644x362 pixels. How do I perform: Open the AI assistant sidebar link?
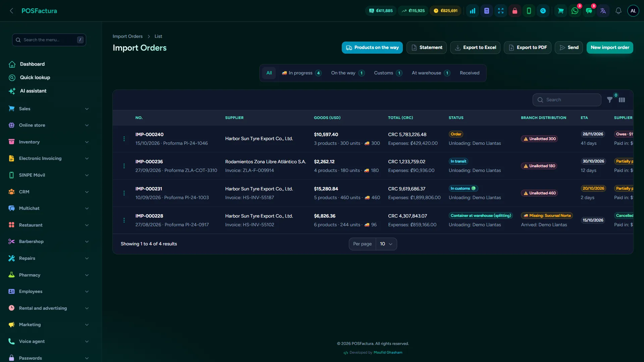33,91
